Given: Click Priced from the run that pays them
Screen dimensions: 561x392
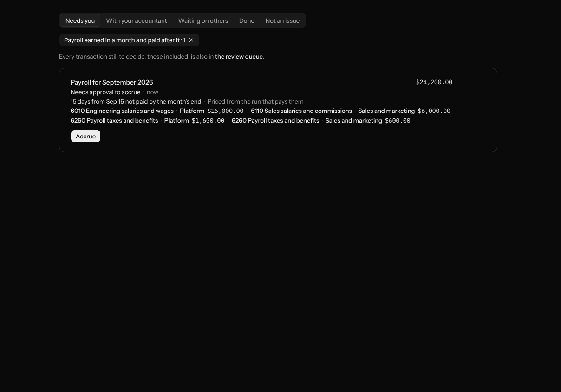Looking at the screenshot, I should pos(255,102).
